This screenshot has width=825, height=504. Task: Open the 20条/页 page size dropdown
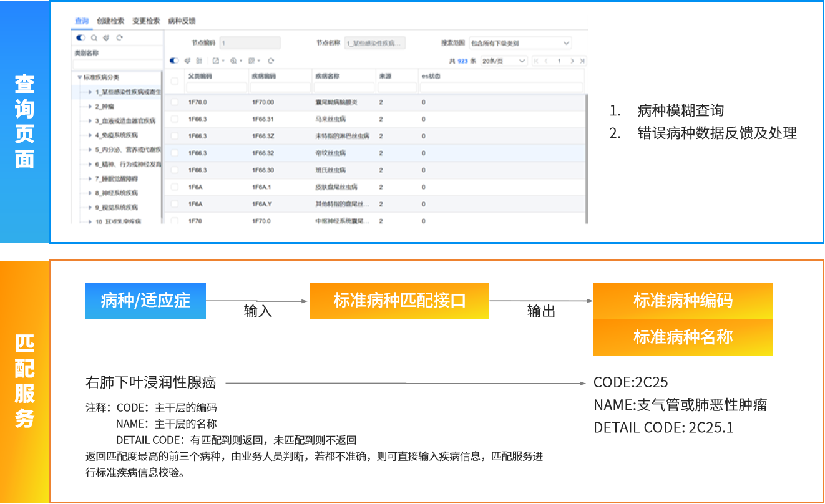point(503,61)
